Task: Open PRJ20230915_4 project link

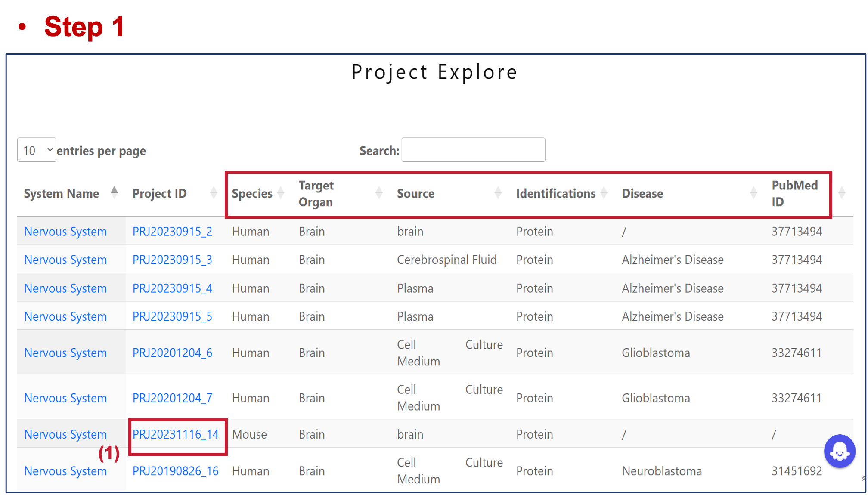Action: [x=172, y=288]
